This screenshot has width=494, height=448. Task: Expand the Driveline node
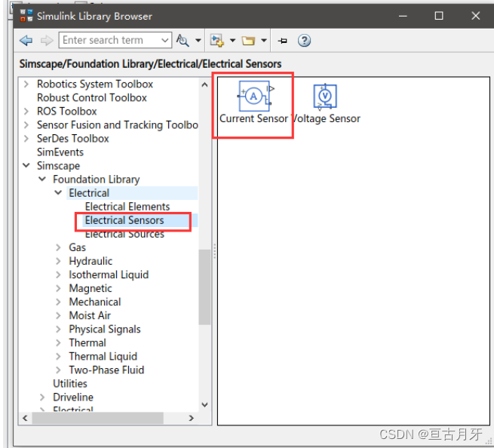[x=42, y=397]
